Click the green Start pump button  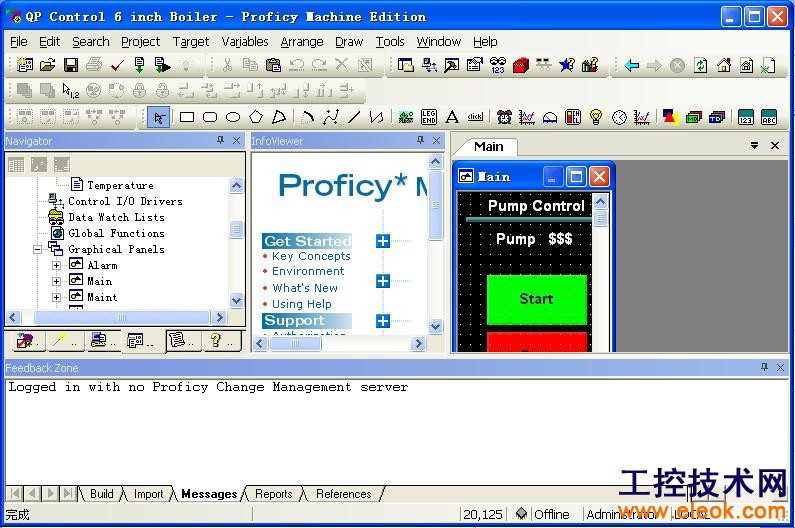click(x=536, y=299)
